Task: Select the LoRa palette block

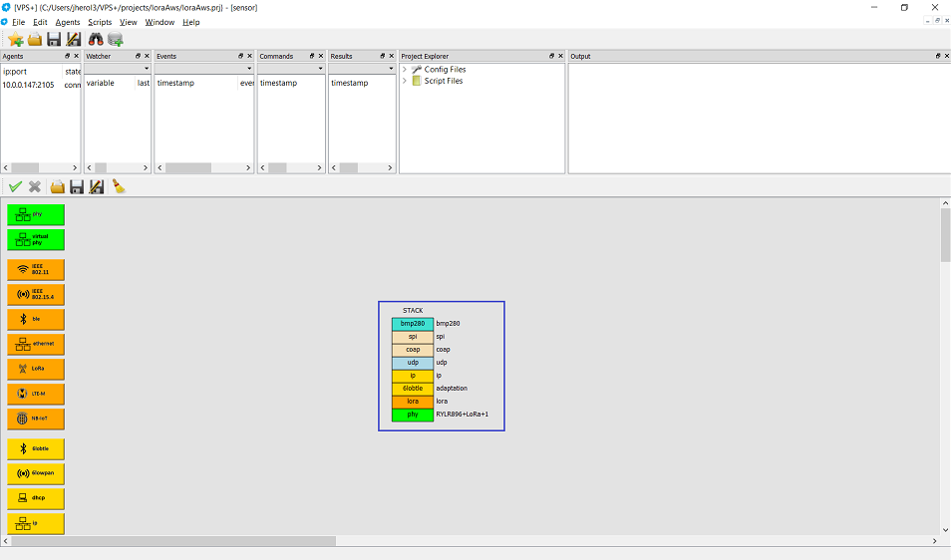Action: click(36, 369)
